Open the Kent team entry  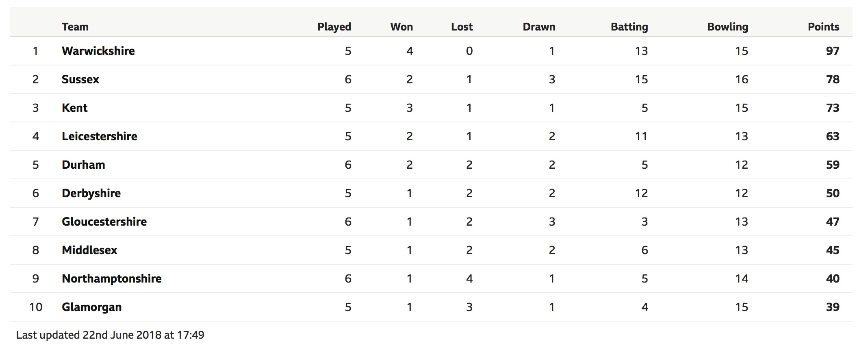click(x=75, y=108)
